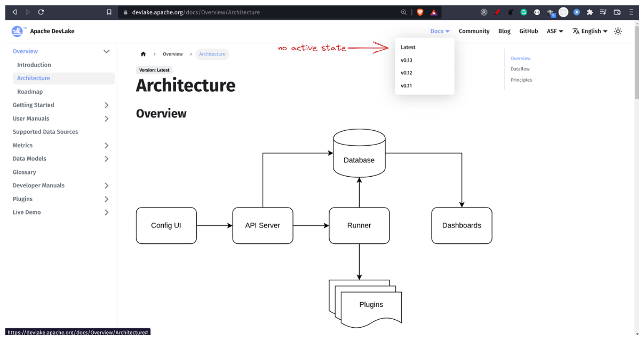Open the browser hamburger menu
The image size is (644, 340).
pyautogui.click(x=631, y=12)
